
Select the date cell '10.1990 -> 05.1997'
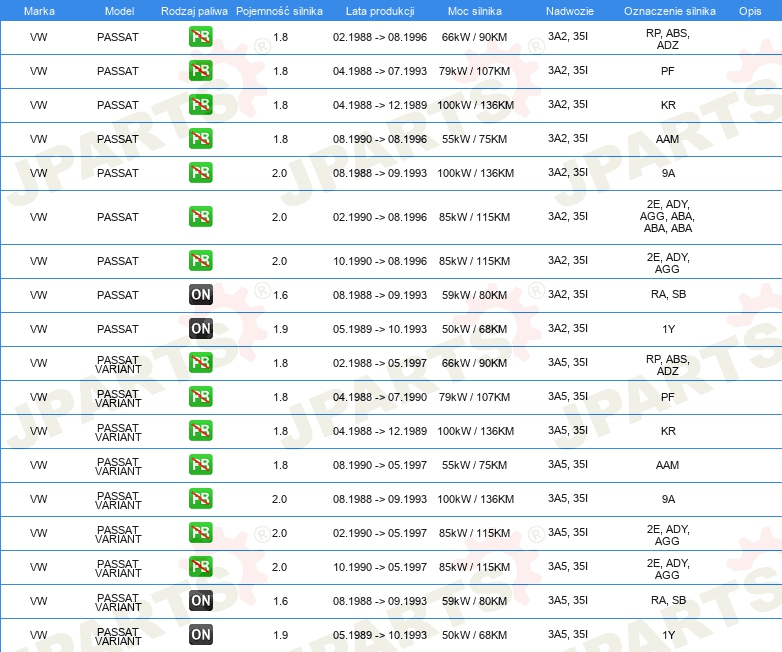(380, 567)
